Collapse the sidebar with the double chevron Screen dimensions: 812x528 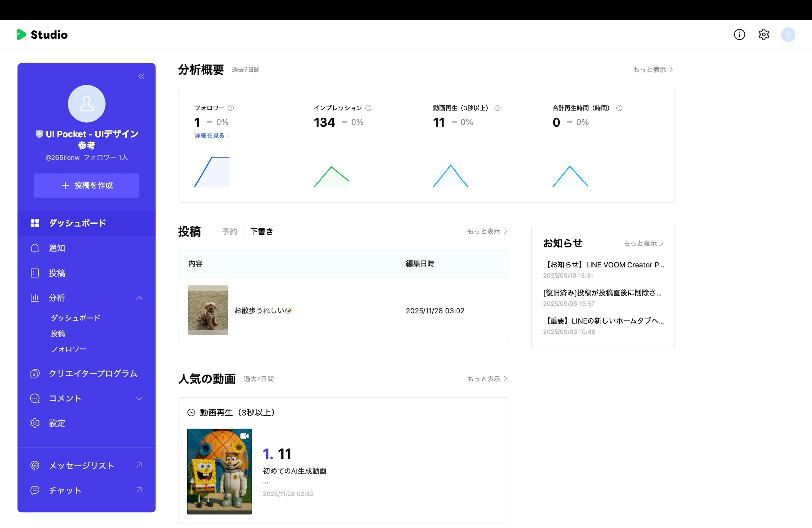141,76
